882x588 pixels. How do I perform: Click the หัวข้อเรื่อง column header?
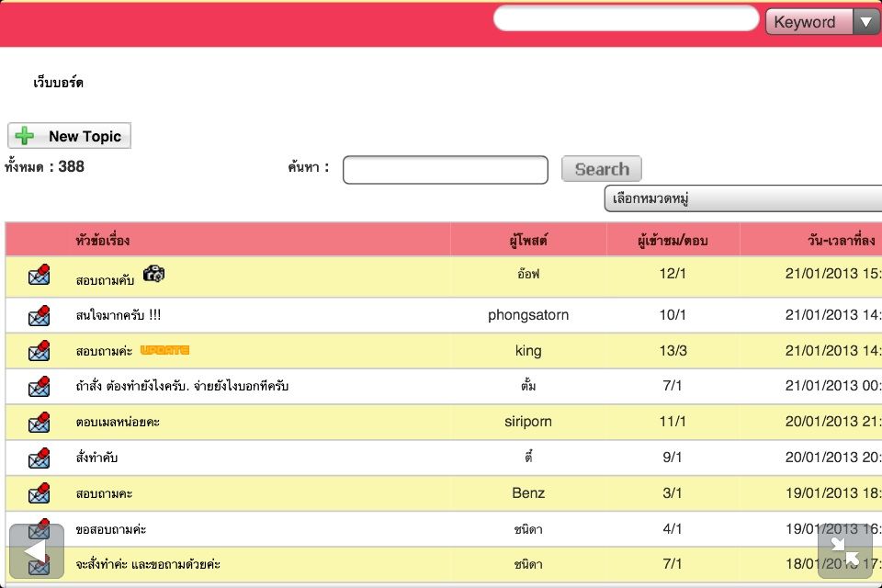(102, 241)
